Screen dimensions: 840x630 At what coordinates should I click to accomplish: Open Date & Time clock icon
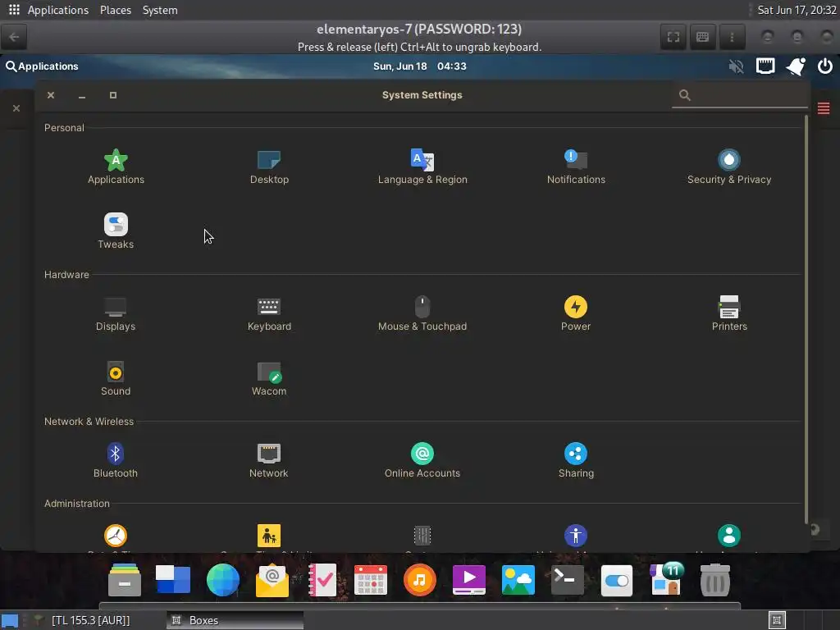116,535
